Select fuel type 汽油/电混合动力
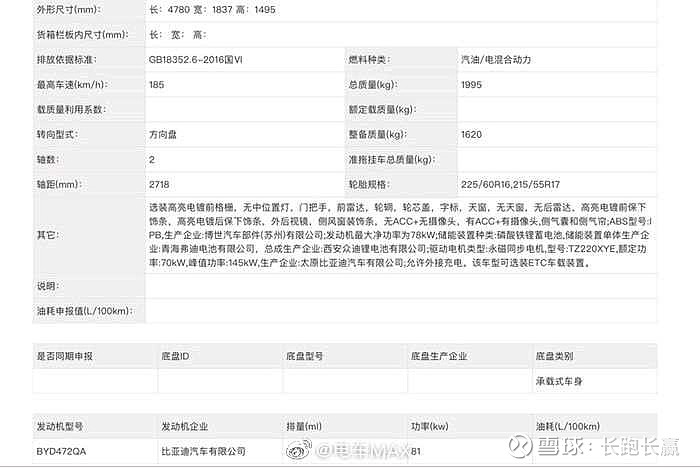The height and width of the screenshot is (468, 700). [x=496, y=59]
